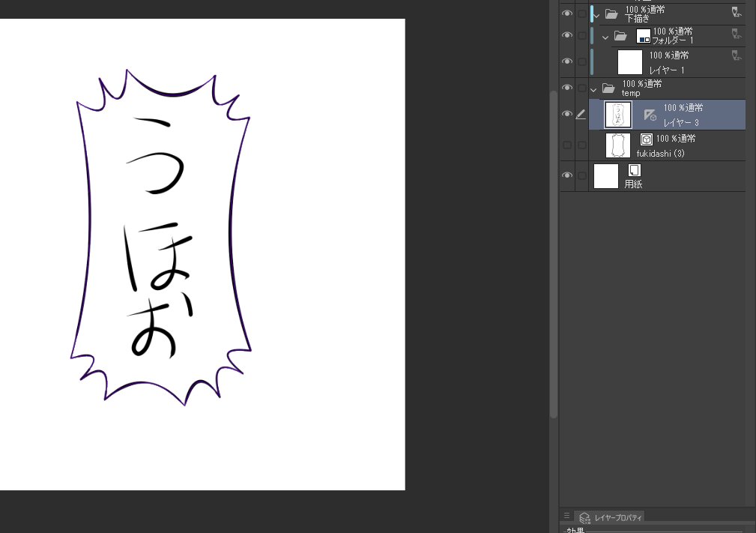Show the fukidashi (3) layer via visibility box
Screen dimensions: 756x533
[567, 145]
